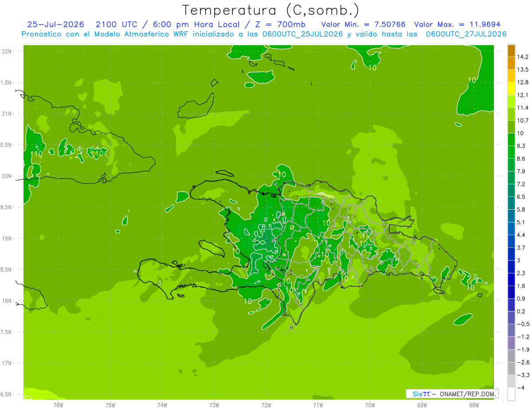Click the "70W" longitude axis label

[x=370, y=405]
